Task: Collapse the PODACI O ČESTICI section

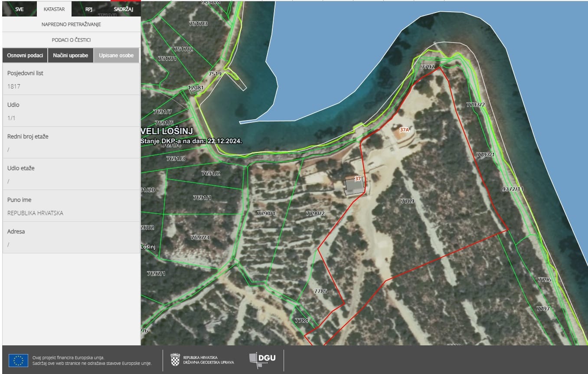Action: click(x=71, y=40)
